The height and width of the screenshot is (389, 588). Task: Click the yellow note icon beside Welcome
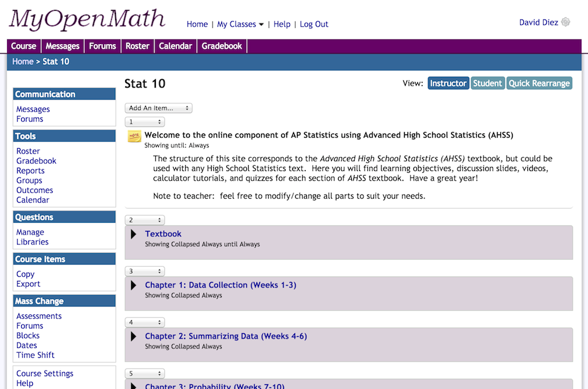pos(134,136)
